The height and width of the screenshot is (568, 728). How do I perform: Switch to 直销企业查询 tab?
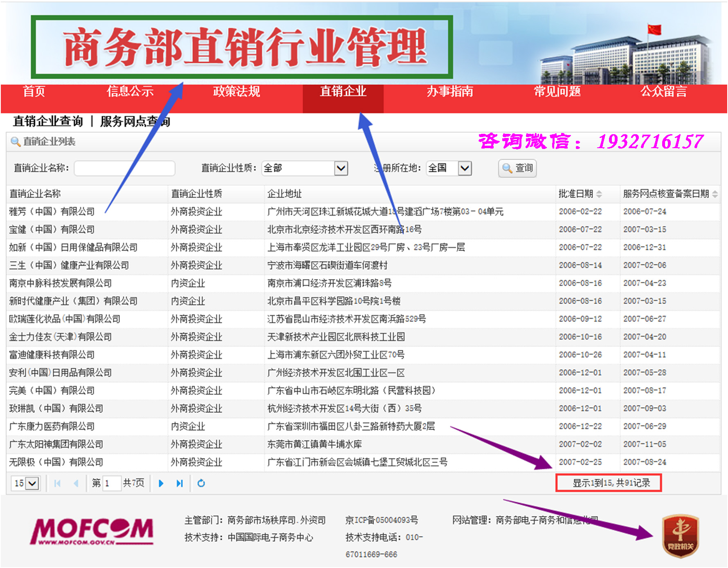[x=48, y=121]
